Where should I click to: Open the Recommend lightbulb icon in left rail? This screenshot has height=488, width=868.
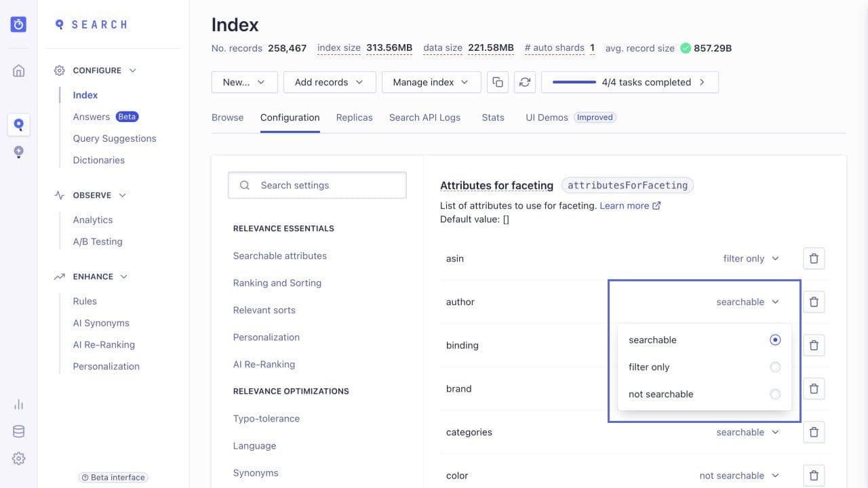pos(19,152)
